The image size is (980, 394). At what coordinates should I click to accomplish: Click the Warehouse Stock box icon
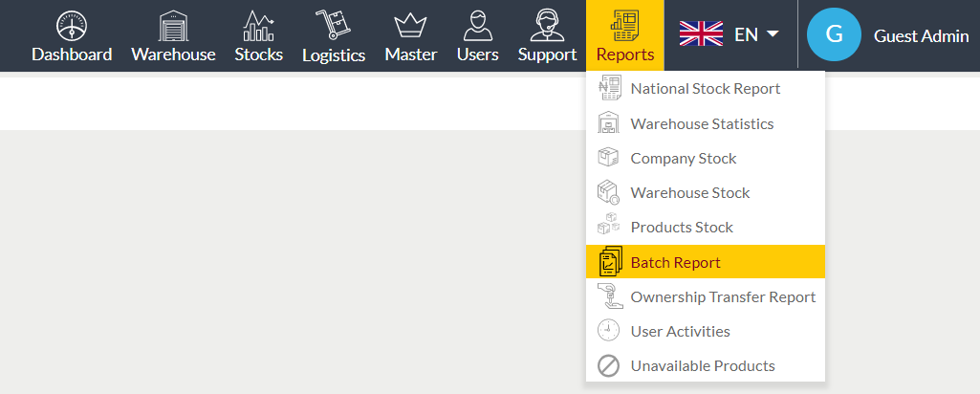[609, 192]
